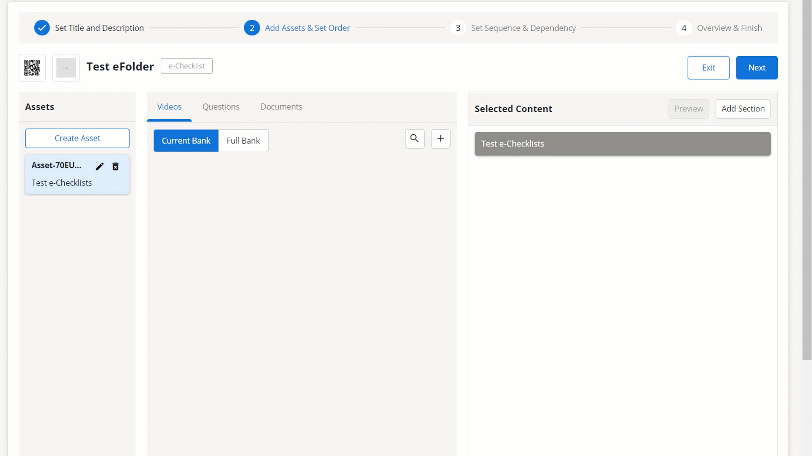812x456 pixels.
Task: Click the eFolder thumbnail image placeholder
Action: click(66, 68)
